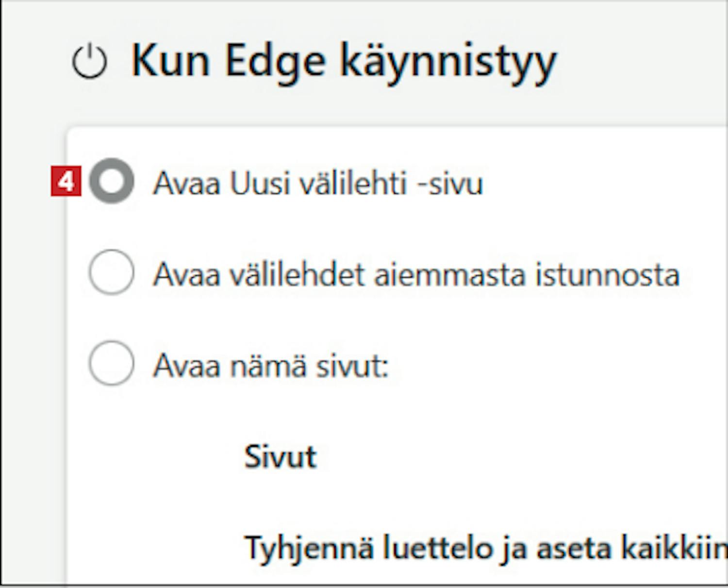Click the red number 4 step badge
Screen dimensions: 728x588
[x=66, y=182]
